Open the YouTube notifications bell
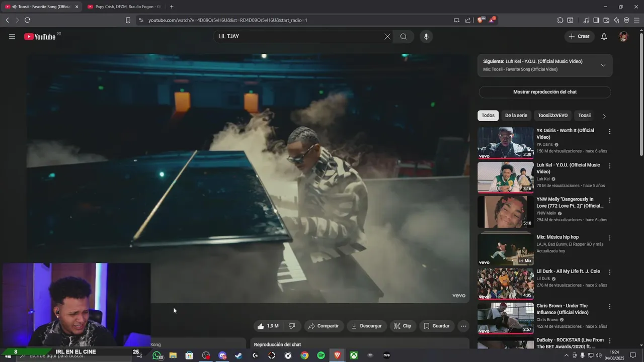 (x=604, y=36)
